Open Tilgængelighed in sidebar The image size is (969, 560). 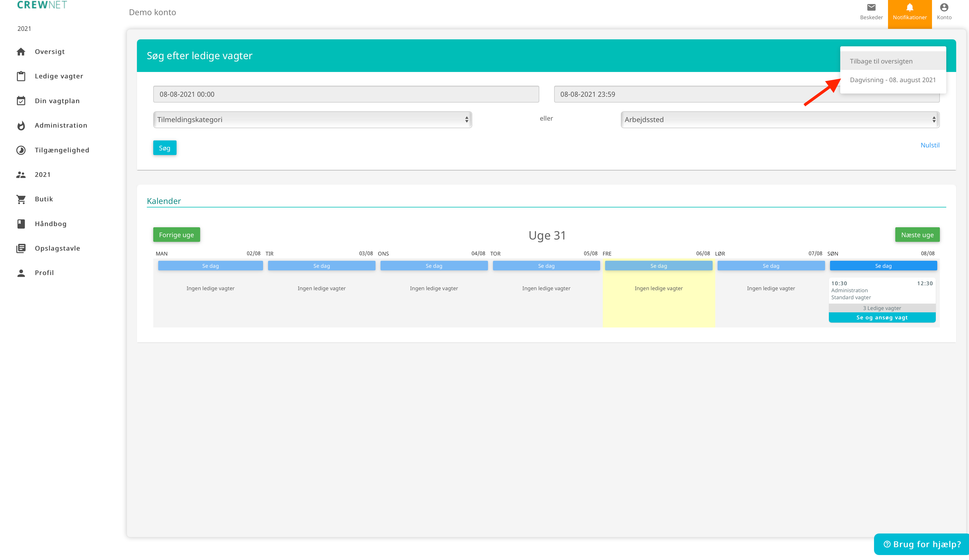[x=62, y=150]
